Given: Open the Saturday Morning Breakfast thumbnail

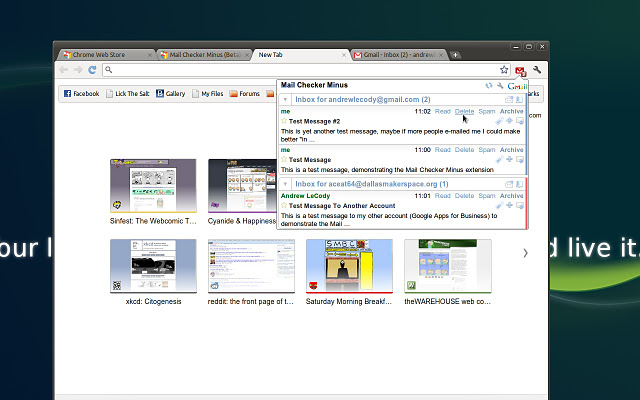Looking at the screenshot, I should click(349, 266).
